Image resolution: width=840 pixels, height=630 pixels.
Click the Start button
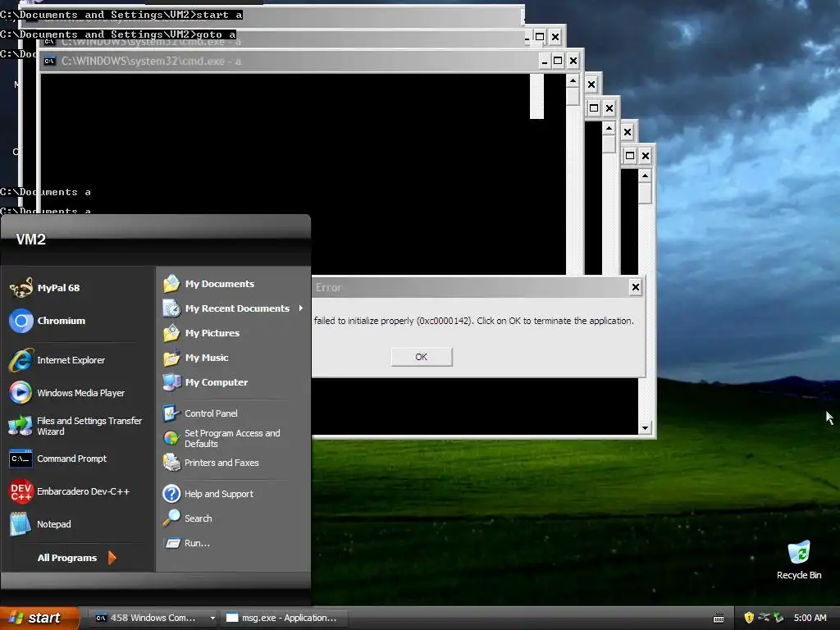click(39, 618)
